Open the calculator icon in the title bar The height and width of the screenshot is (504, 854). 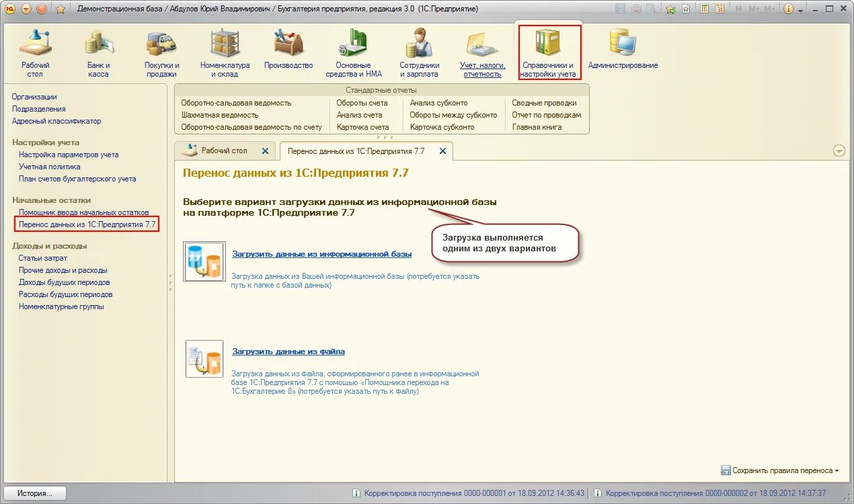pyautogui.click(x=703, y=8)
